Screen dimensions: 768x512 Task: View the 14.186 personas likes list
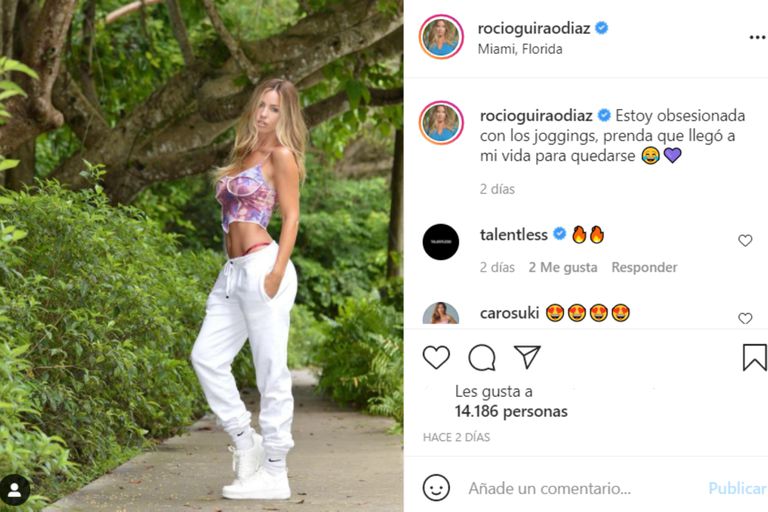pos(511,411)
